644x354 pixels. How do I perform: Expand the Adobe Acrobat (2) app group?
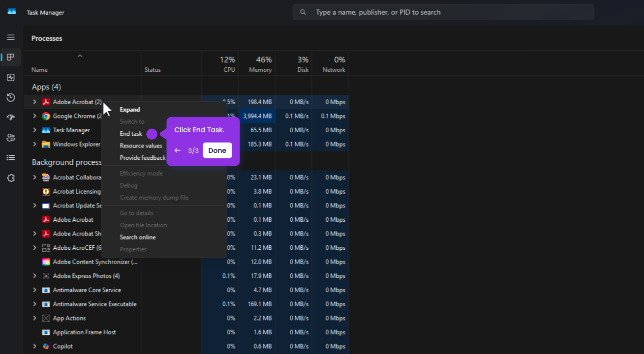coord(34,102)
